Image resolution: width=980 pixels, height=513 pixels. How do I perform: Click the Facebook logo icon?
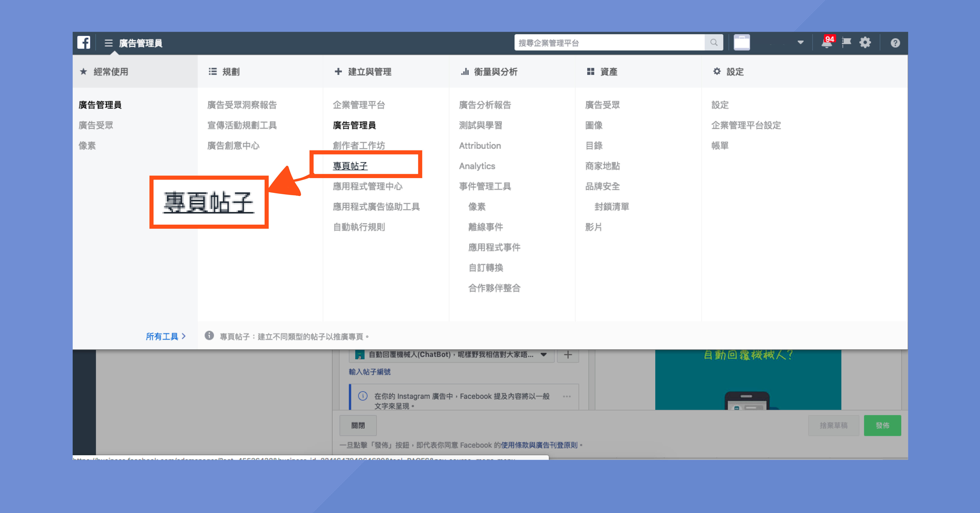click(84, 43)
